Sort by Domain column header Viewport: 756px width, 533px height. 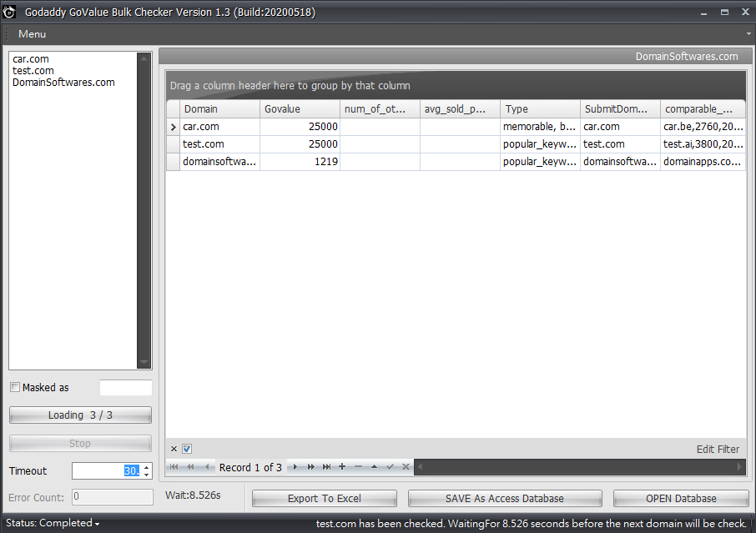(x=219, y=109)
